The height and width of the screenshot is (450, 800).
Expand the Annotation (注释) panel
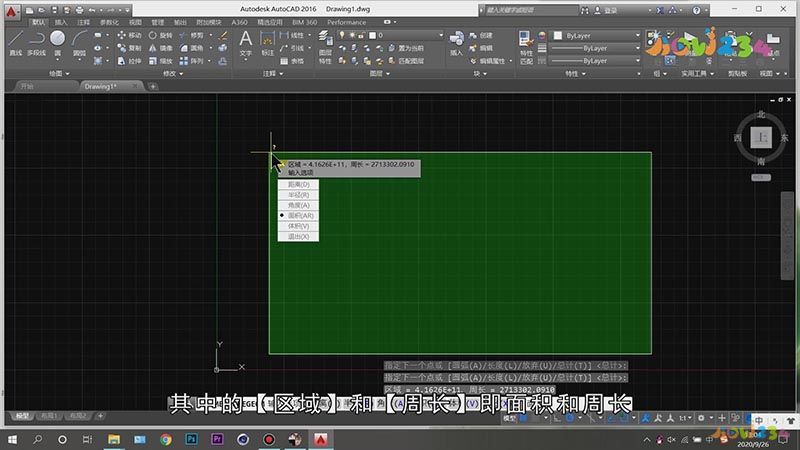click(273, 73)
